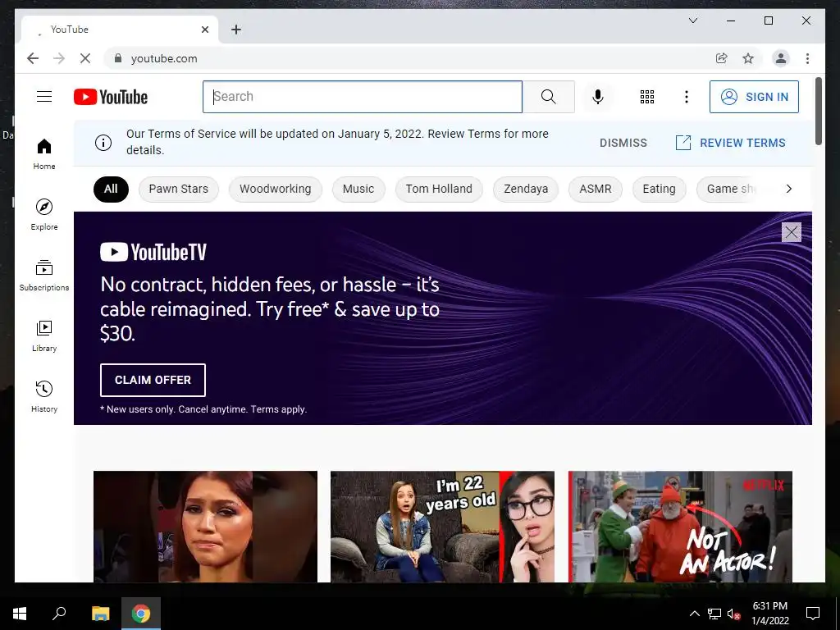This screenshot has width=840, height=630.
Task: Open a new browser tab
Action: [235, 30]
